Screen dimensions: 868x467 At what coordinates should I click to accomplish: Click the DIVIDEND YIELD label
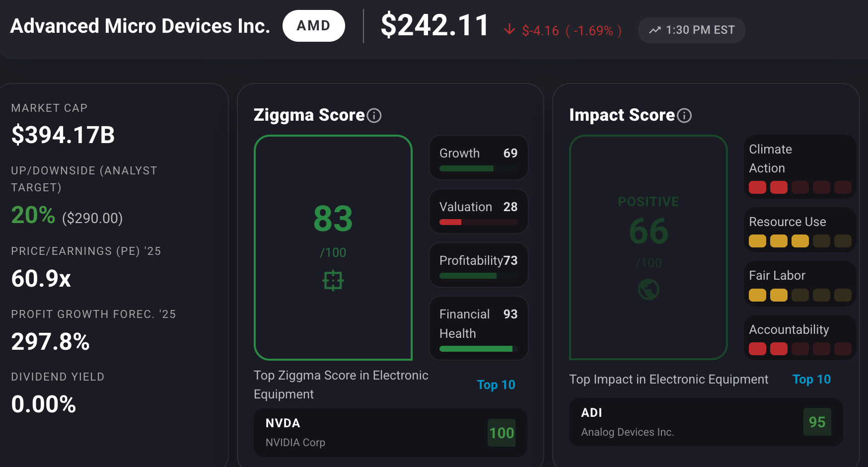[x=58, y=377]
